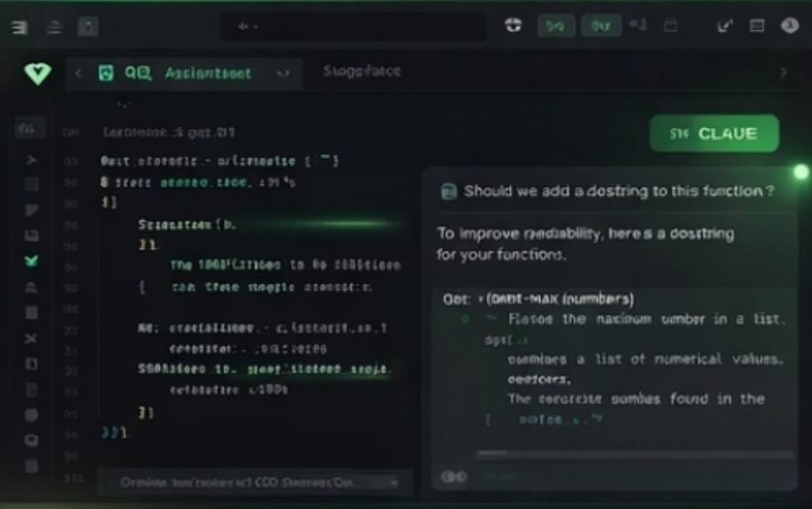Click the green checkmark icon in left sidebar
Image resolution: width=812 pixels, height=509 pixels.
pyautogui.click(x=32, y=261)
